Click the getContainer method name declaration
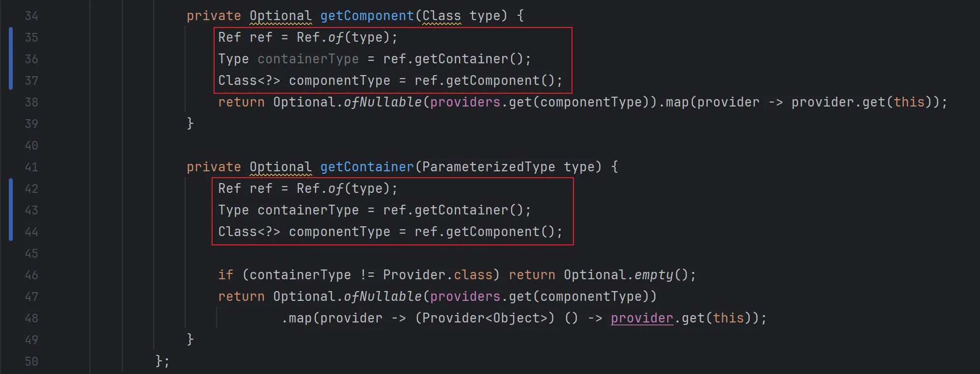Viewport: 980px width, 374px height. (367, 167)
